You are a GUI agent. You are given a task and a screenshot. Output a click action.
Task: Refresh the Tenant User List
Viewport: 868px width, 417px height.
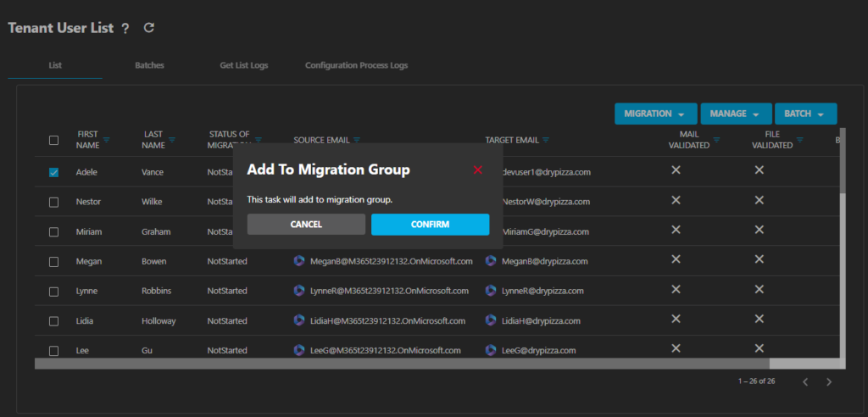148,27
